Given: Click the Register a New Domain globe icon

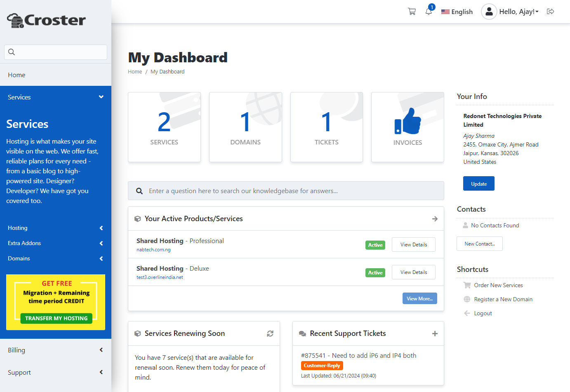Looking at the screenshot, I should point(467,299).
